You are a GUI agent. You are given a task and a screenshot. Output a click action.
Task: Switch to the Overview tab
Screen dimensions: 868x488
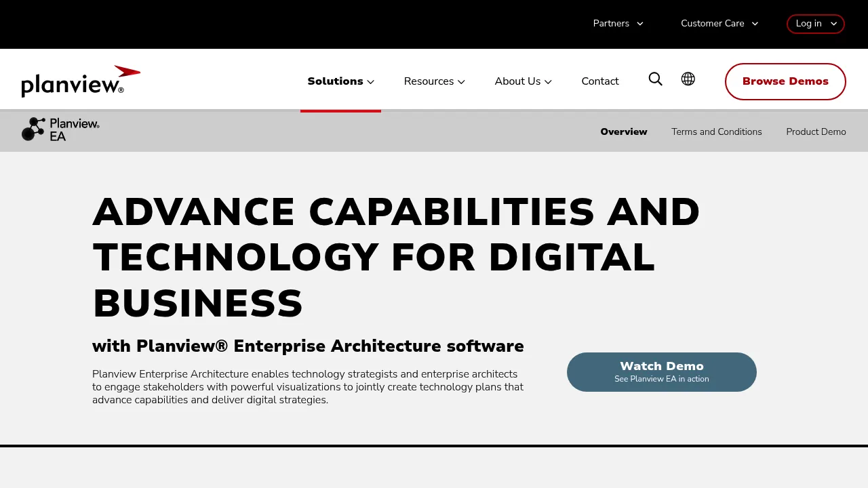(x=624, y=131)
